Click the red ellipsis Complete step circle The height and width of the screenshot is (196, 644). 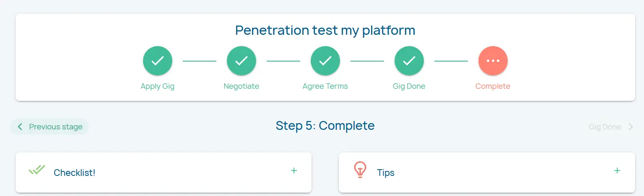point(493,61)
